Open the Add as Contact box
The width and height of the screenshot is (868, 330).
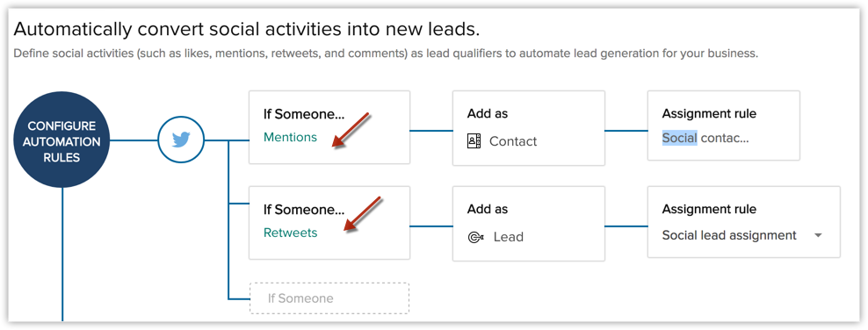click(529, 128)
